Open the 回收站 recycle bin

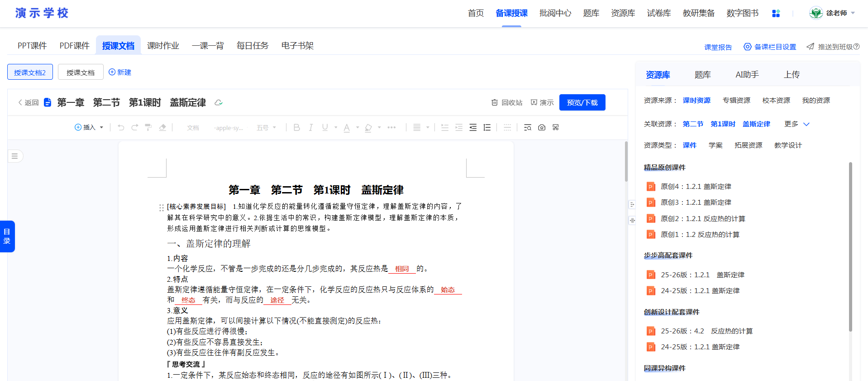coord(507,103)
